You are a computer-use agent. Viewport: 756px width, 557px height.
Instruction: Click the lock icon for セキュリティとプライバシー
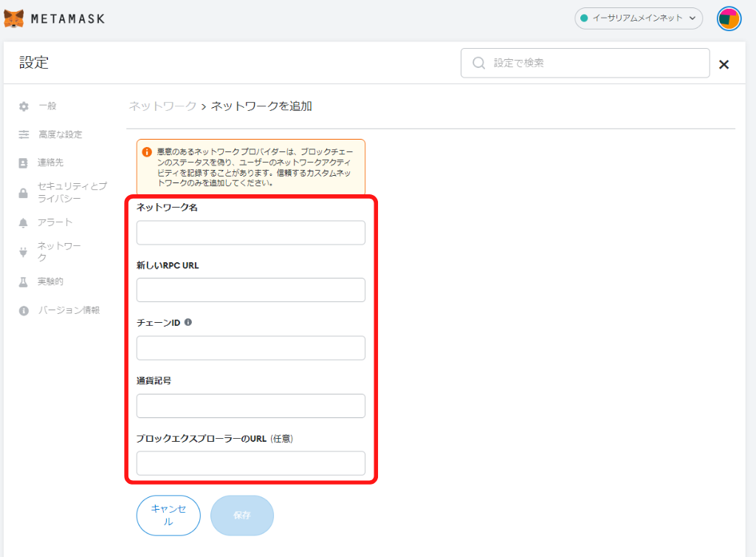(x=23, y=193)
